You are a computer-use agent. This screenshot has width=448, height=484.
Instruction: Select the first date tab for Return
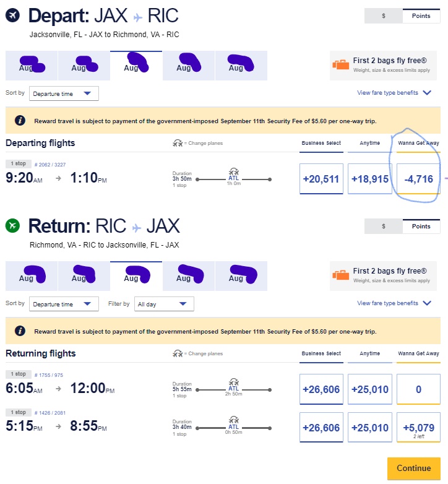(32, 276)
